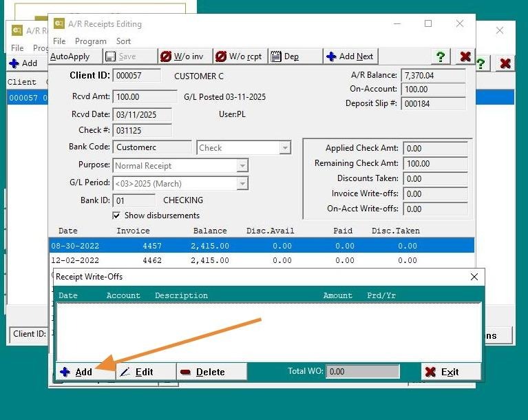Viewport: 528px width, 420px height.
Task: Select client row 000057 in background window
Action: [28, 98]
